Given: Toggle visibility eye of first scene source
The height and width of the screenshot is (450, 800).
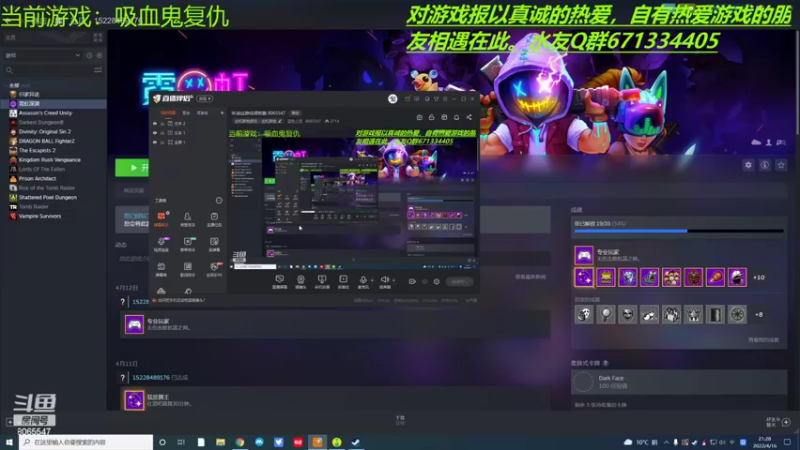Looking at the screenshot, I should pos(155,123).
